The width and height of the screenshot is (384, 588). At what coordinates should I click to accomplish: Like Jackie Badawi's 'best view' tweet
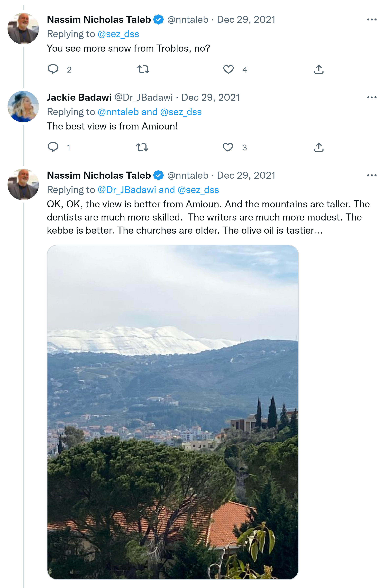[x=228, y=147]
